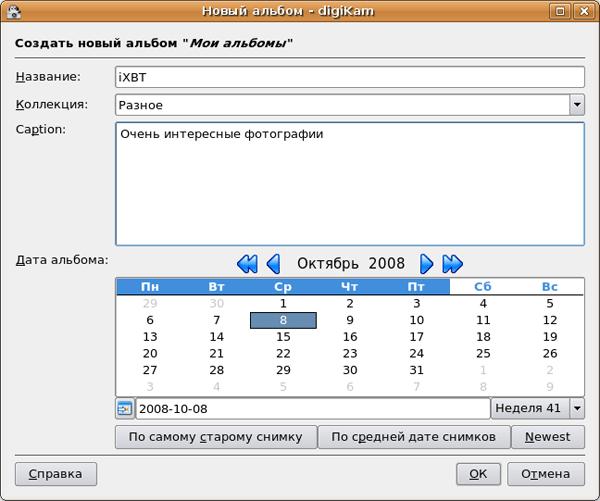This screenshot has width=600, height=501.
Task: Confirm with the OK button
Action: pos(478,474)
